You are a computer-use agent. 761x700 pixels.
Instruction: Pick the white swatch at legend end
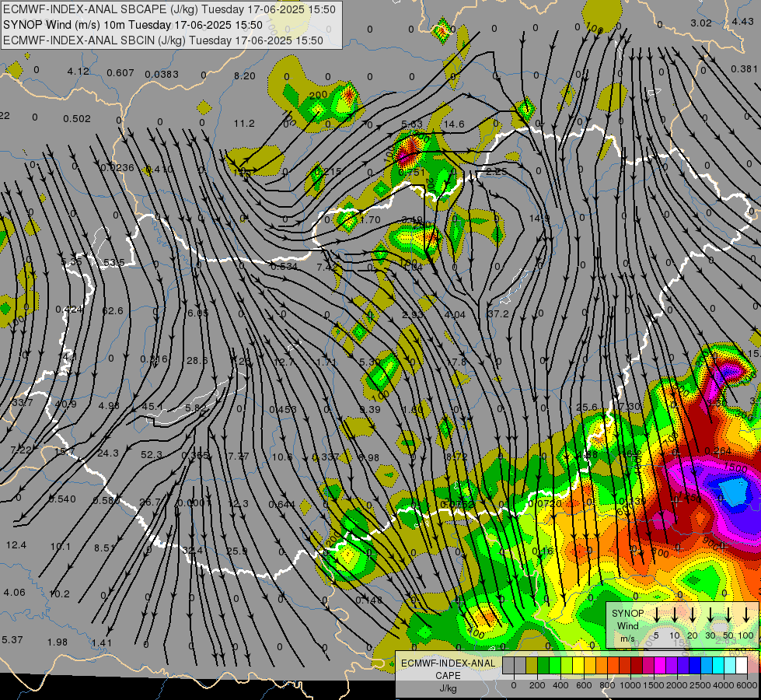pos(741,666)
